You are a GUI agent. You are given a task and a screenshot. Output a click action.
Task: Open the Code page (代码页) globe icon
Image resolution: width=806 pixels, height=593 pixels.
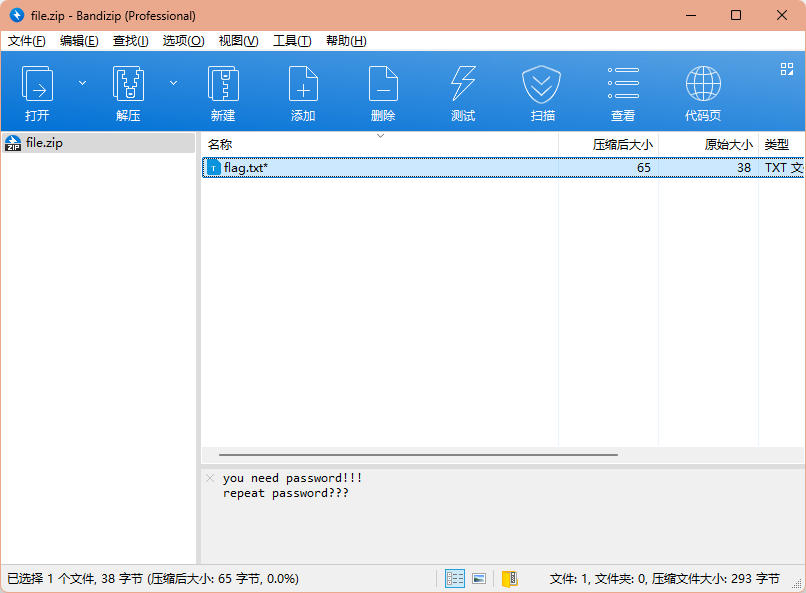[x=703, y=85]
